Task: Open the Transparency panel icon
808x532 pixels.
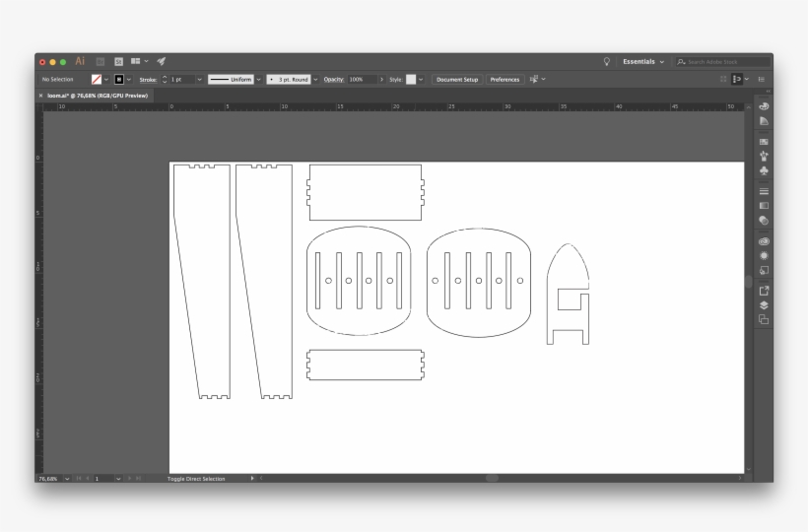Action: (764, 221)
